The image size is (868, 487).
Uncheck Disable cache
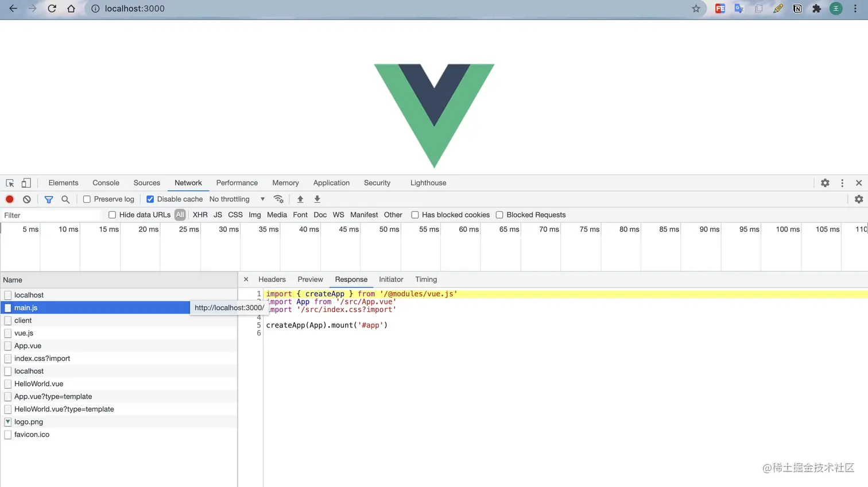150,199
